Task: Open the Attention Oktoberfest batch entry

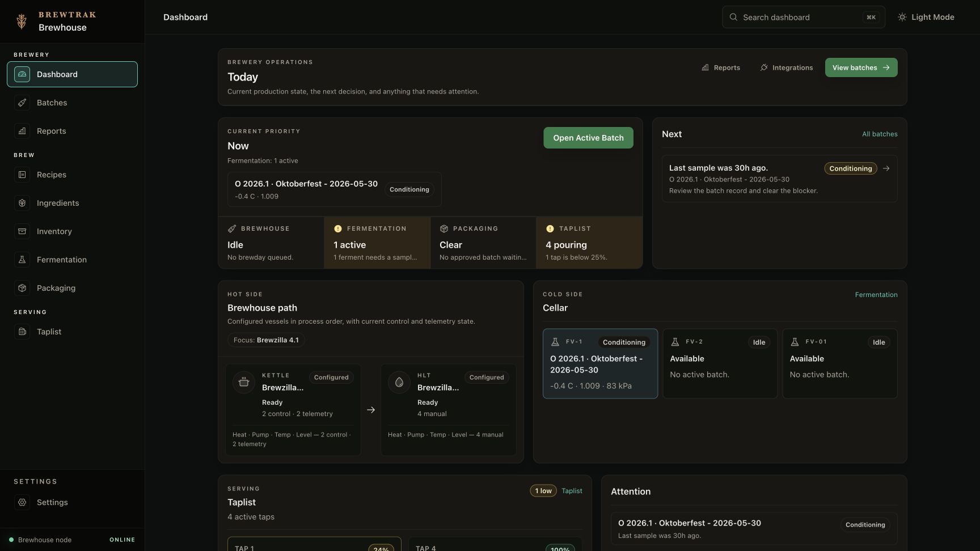Action: [x=754, y=529]
